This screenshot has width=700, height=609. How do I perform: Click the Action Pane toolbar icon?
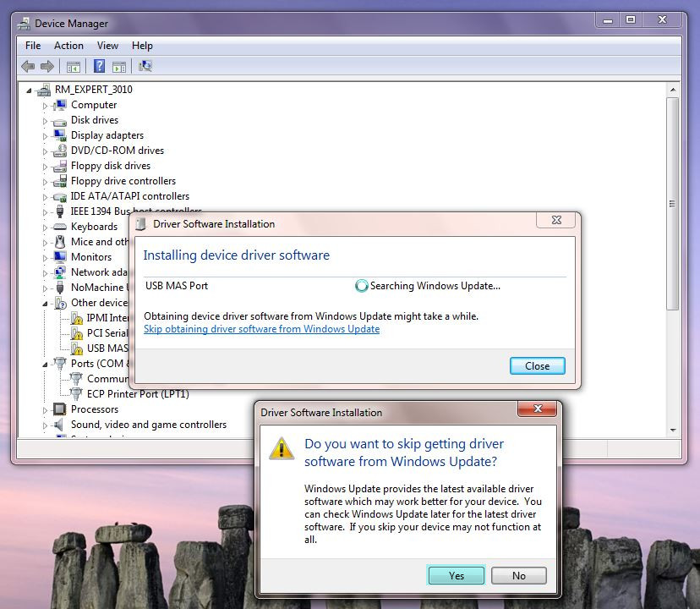118,67
